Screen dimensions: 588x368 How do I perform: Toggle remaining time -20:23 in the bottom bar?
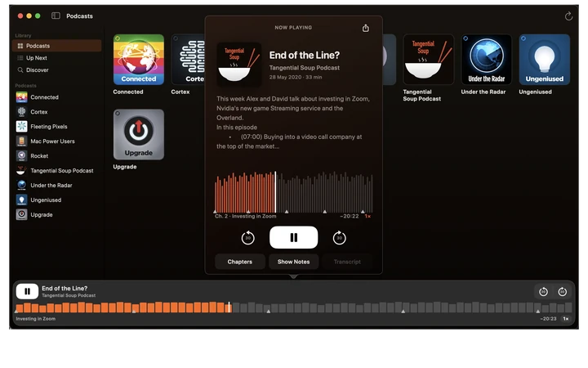[x=548, y=318]
